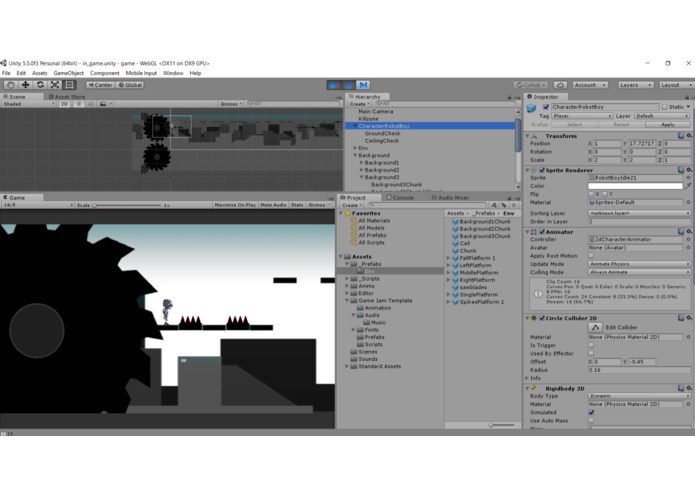Viewport: 695px width, 494px height.
Task: Click the Transform component help icon
Action: click(680, 136)
